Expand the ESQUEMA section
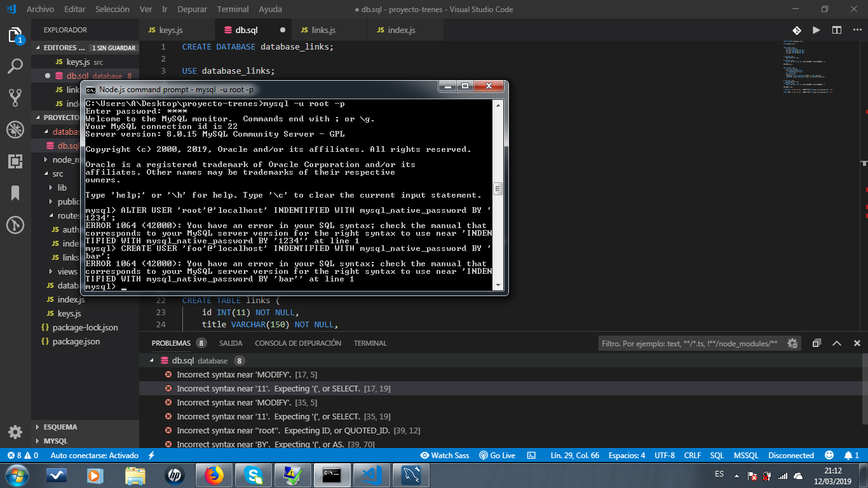Viewport: 868px width, 488px height. pyautogui.click(x=86, y=427)
